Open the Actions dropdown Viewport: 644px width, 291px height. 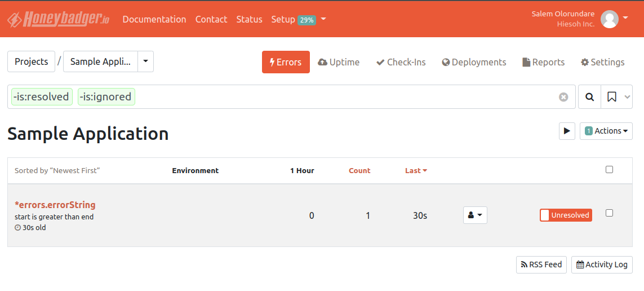pyautogui.click(x=606, y=131)
